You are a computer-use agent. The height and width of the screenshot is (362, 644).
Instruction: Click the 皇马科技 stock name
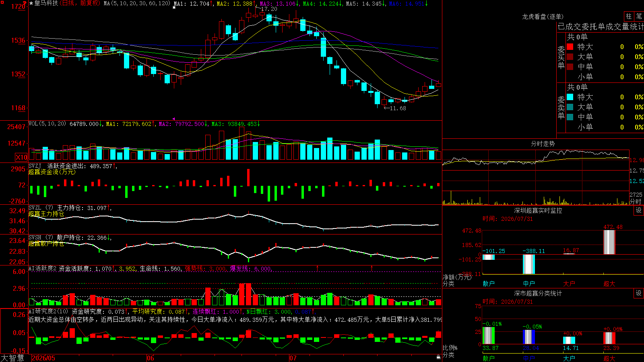46,3
